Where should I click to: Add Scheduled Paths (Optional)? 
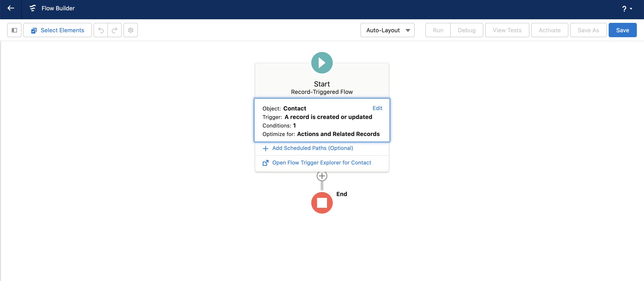tap(313, 148)
